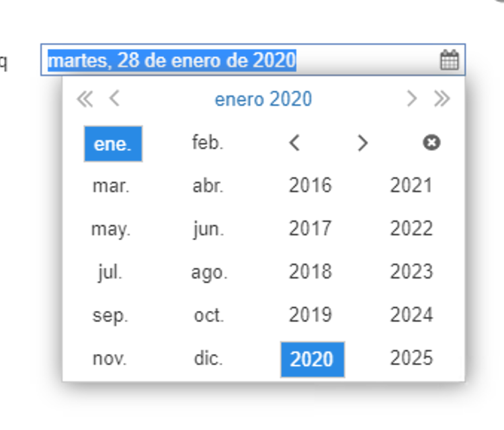The image size is (504, 430).
Task: Choose year 2023
Action: [411, 272]
